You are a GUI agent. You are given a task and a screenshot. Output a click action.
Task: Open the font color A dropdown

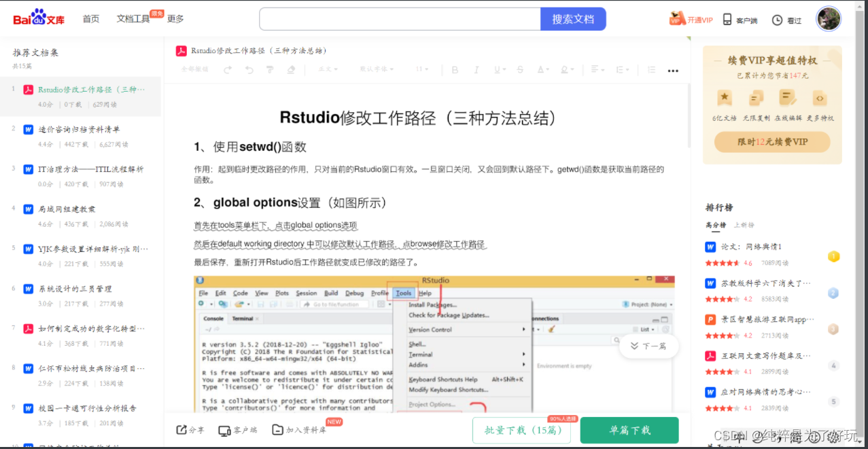click(543, 70)
